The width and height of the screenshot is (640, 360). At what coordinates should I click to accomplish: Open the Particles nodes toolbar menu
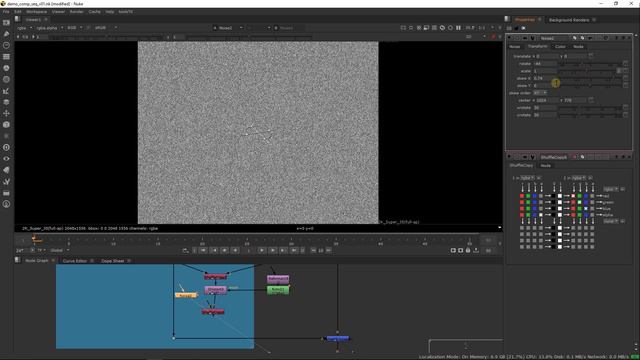click(x=6, y=136)
